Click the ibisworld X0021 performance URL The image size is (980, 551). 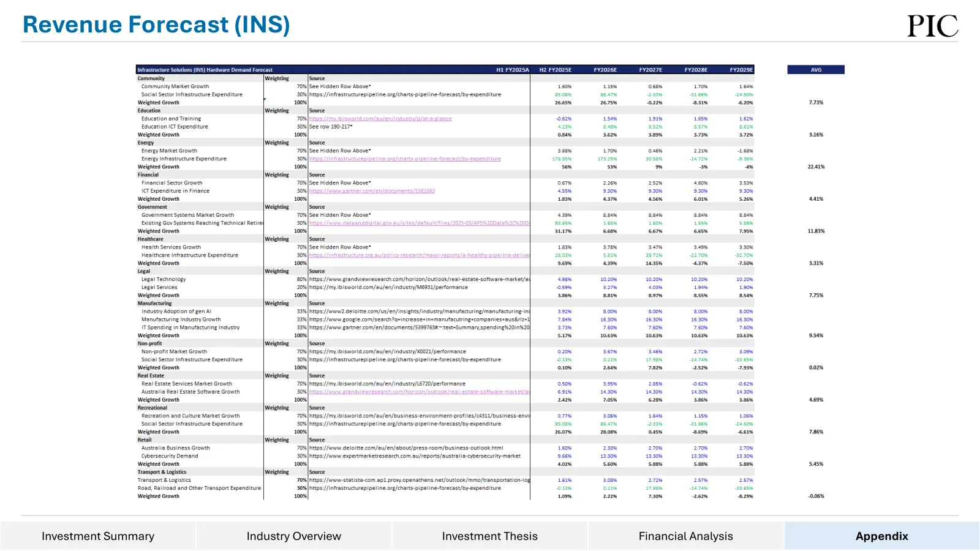pyautogui.click(x=388, y=351)
